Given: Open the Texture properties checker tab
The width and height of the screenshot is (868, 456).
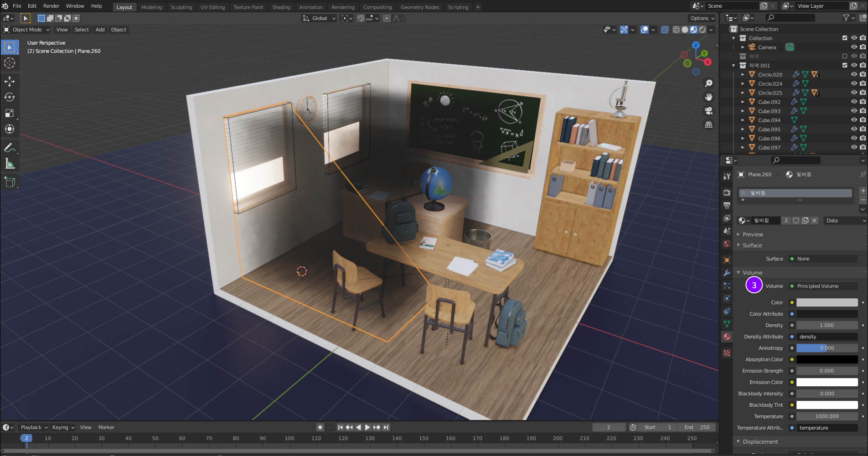Looking at the screenshot, I should 727,353.
